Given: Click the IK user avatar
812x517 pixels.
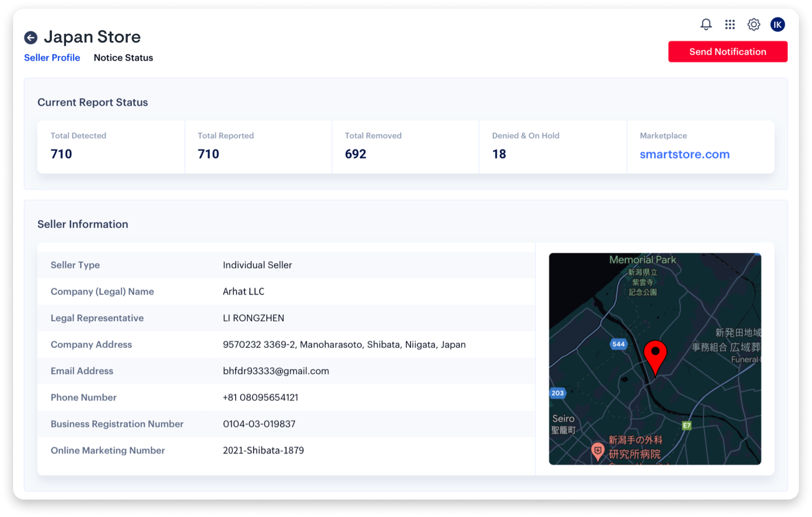Looking at the screenshot, I should tap(777, 25).
